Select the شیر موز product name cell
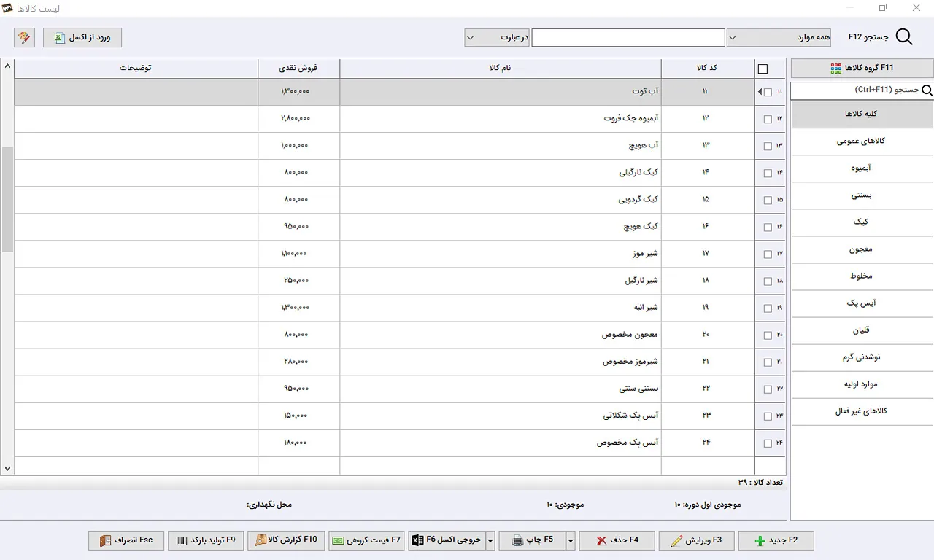The width and height of the screenshot is (934, 560). pyautogui.click(x=501, y=254)
